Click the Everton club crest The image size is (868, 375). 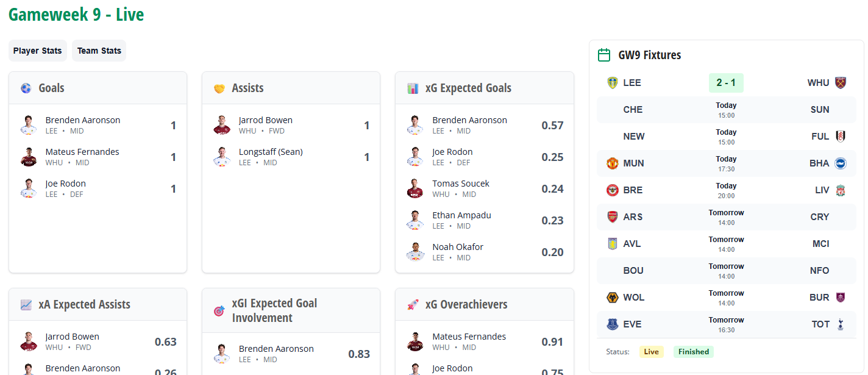613,324
